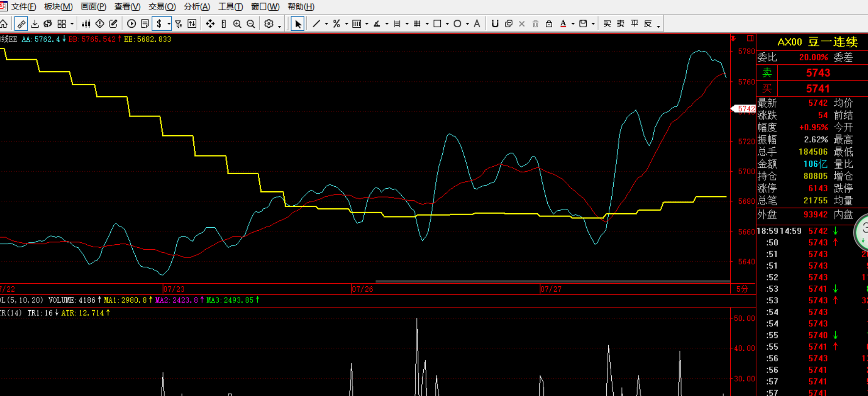Open the 交易(O) menu
Viewport: 868px width, 396px height.
pyautogui.click(x=162, y=7)
